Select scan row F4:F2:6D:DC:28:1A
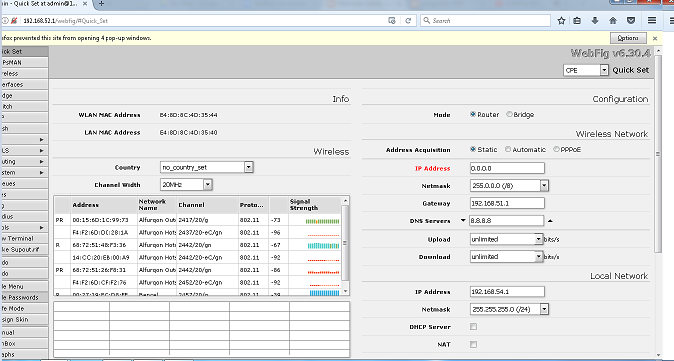 (198, 233)
